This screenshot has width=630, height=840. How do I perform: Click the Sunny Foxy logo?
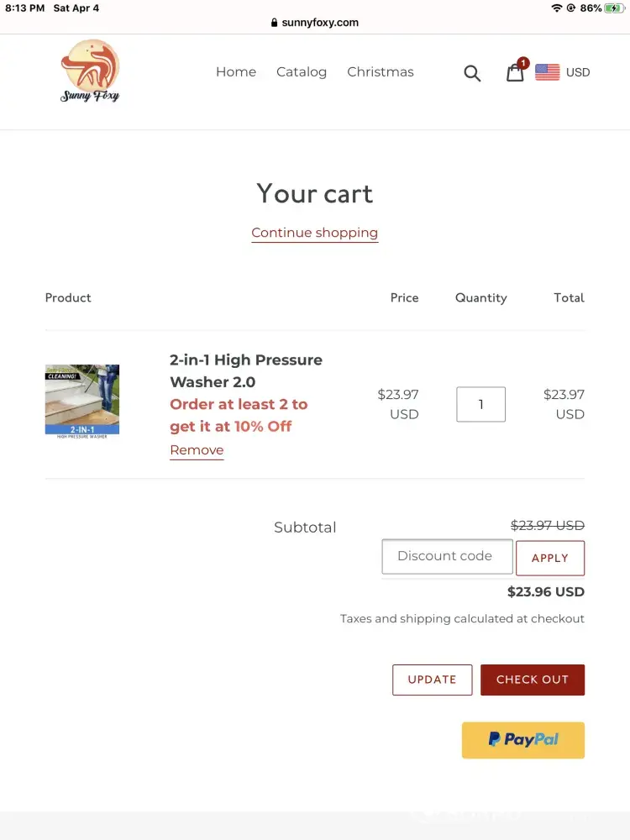pyautogui.click(x=90, y=71)
